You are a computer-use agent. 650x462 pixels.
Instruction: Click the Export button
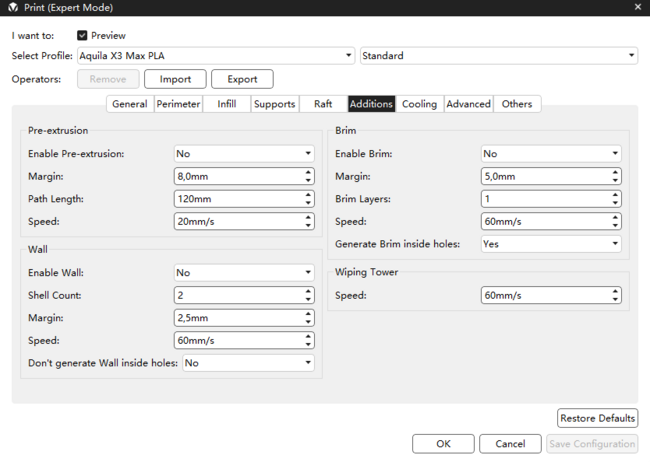[242, 79]
